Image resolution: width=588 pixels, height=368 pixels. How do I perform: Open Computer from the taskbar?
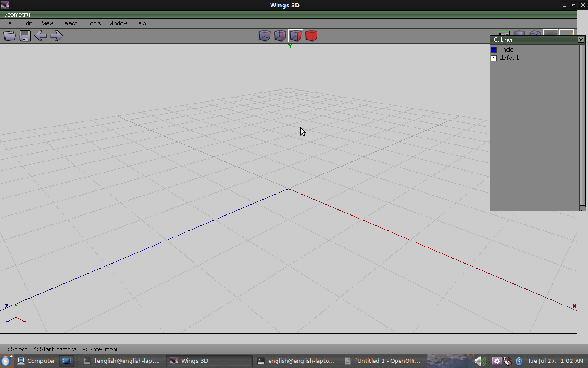(x=36, y=361)
